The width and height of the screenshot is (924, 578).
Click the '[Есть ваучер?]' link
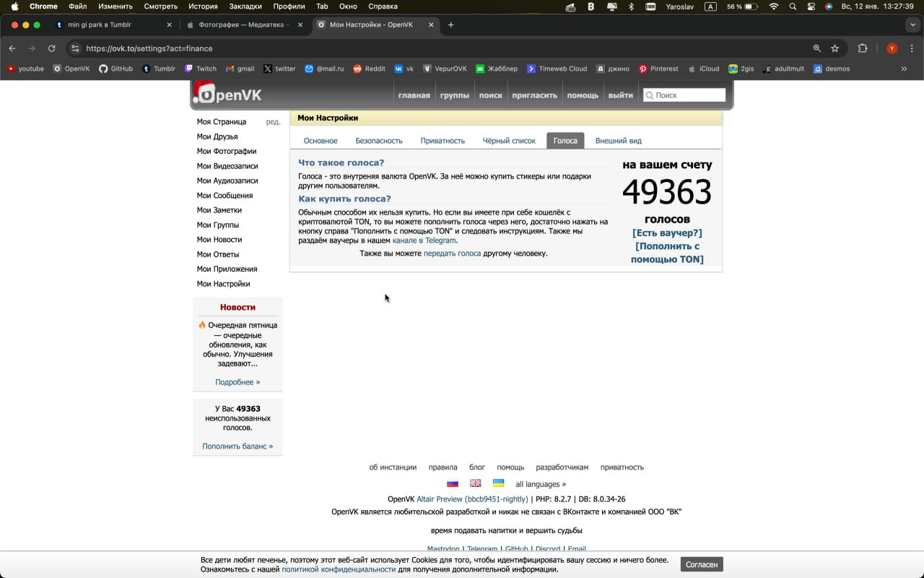pos(667,233)
